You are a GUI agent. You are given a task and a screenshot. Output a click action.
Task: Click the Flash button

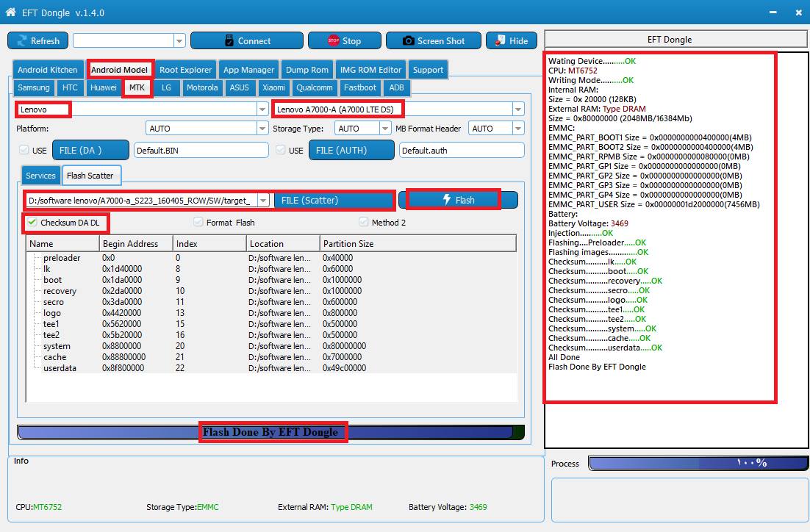458,200
